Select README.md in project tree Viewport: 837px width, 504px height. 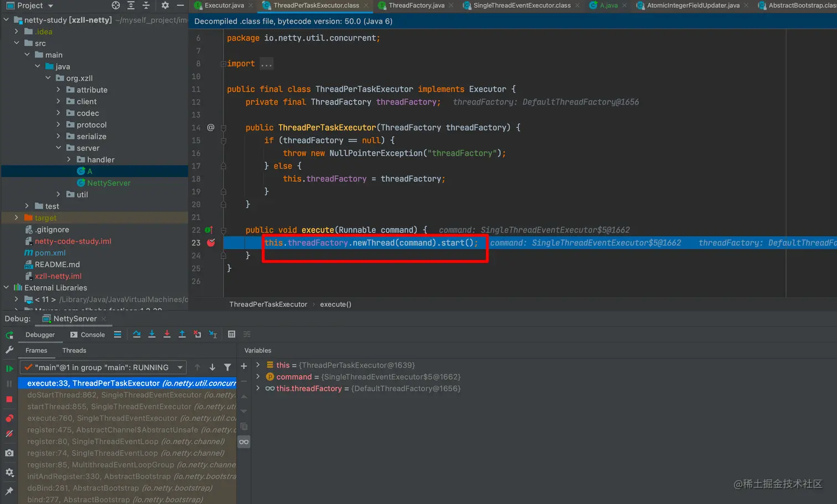[57, 264]
